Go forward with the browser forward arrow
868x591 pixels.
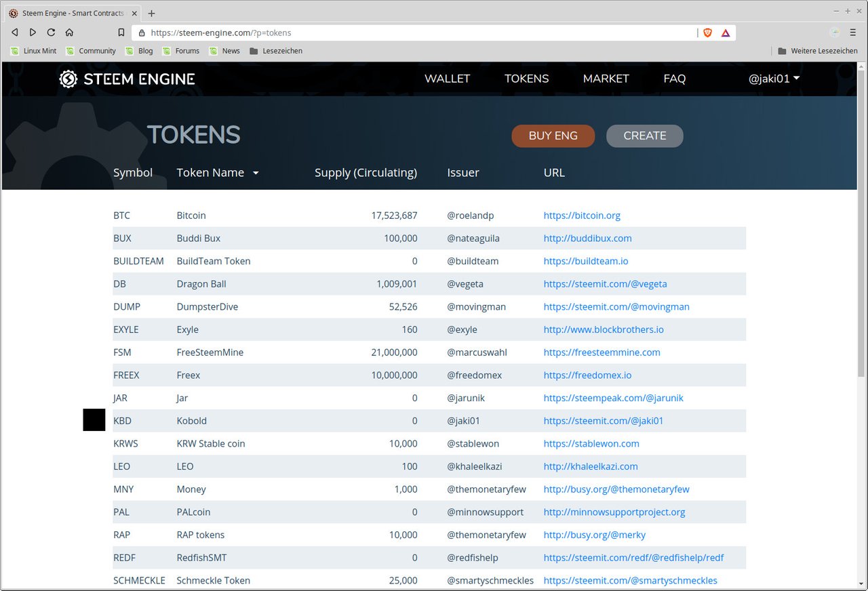pos(33,33)
